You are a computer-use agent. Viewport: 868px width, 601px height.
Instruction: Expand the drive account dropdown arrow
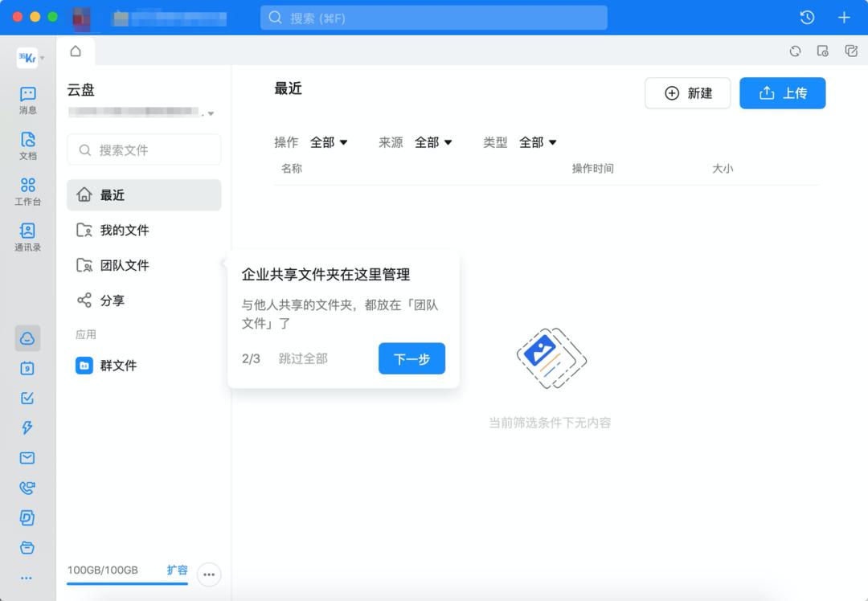point(211,114)
